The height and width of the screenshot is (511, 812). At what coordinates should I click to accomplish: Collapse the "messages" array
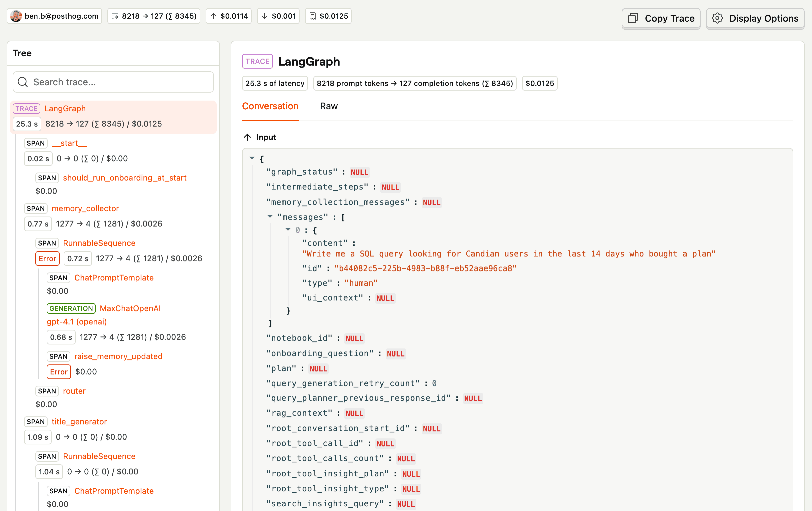point(270,217)
